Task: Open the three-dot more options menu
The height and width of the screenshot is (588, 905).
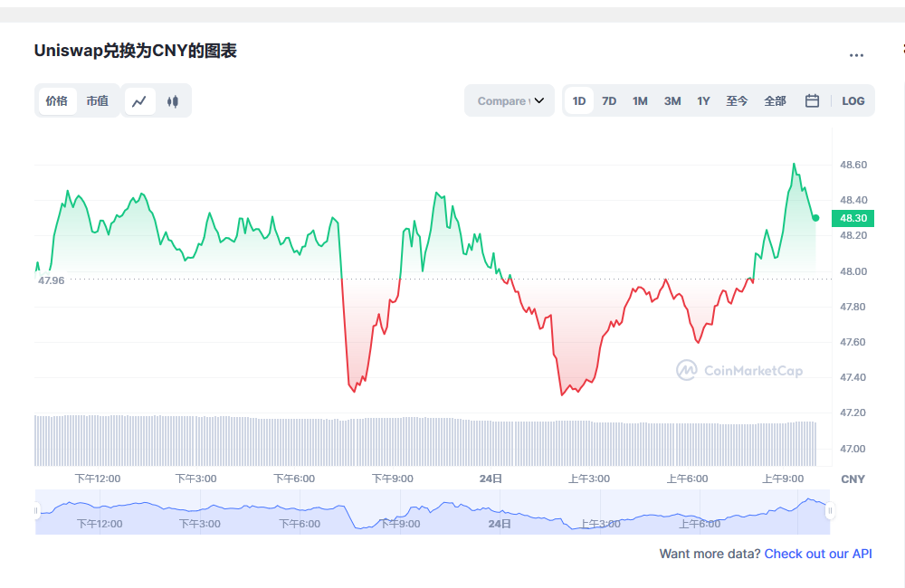Action: point(856,55)
